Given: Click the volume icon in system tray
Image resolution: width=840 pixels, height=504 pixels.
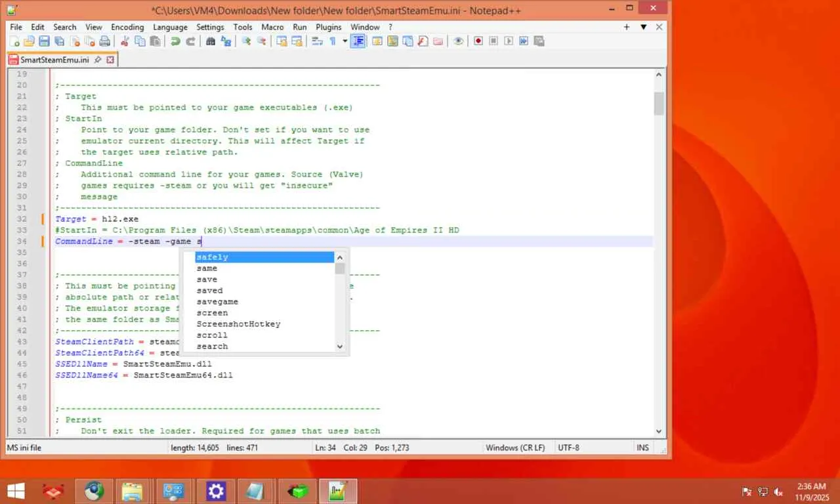Looking at the screenshot, I should pyautogui.click(x=778, y=492).
